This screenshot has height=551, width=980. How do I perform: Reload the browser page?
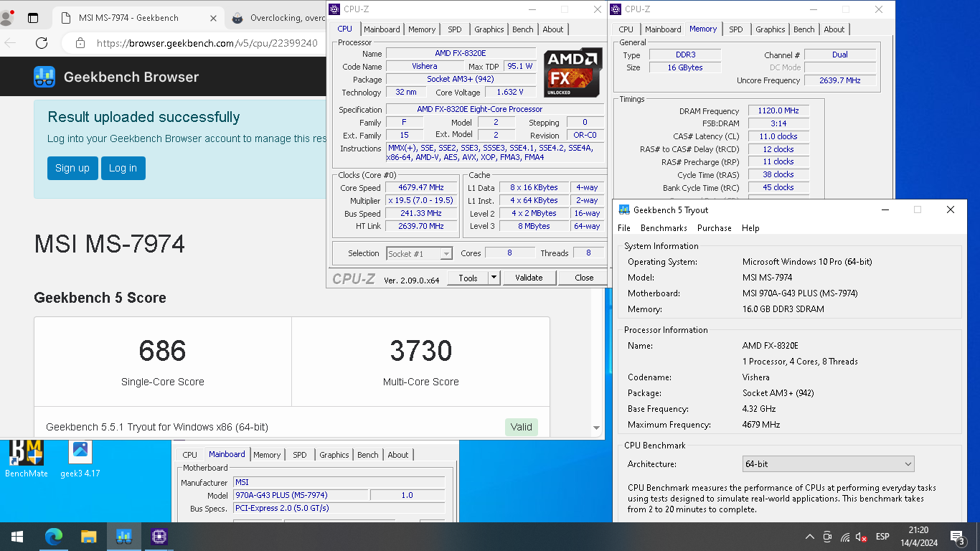pos(42,43)
